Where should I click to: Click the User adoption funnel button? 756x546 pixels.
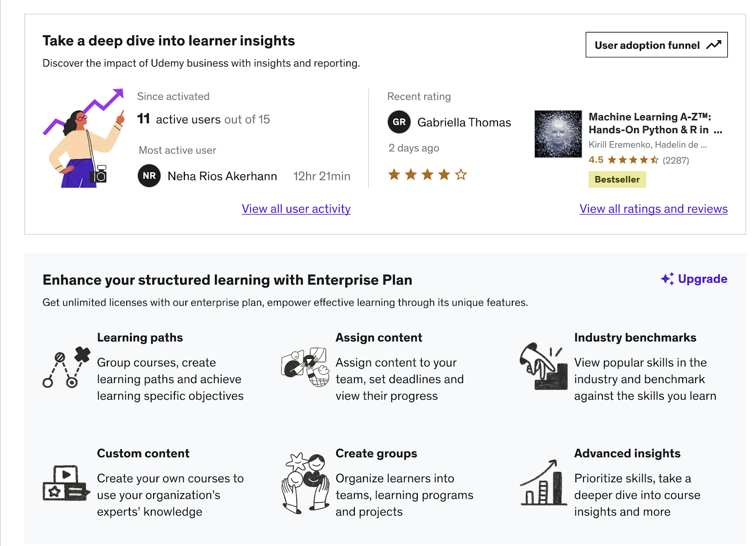coord(656,45)
